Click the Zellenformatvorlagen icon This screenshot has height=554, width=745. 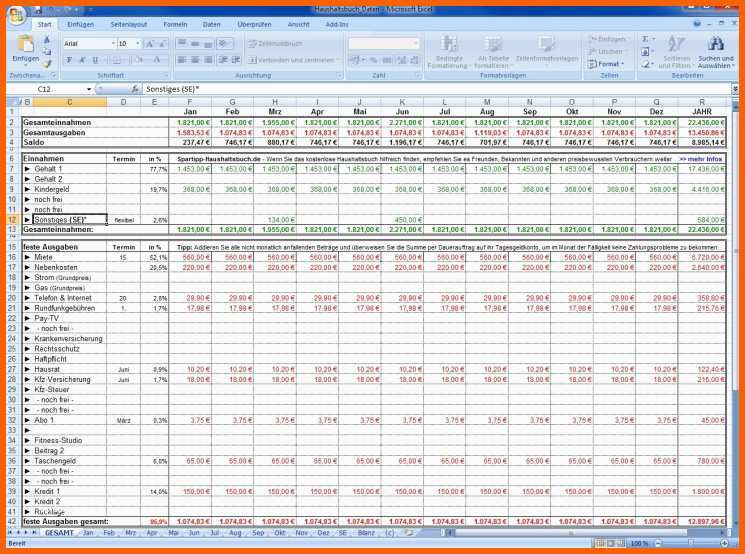546,44
